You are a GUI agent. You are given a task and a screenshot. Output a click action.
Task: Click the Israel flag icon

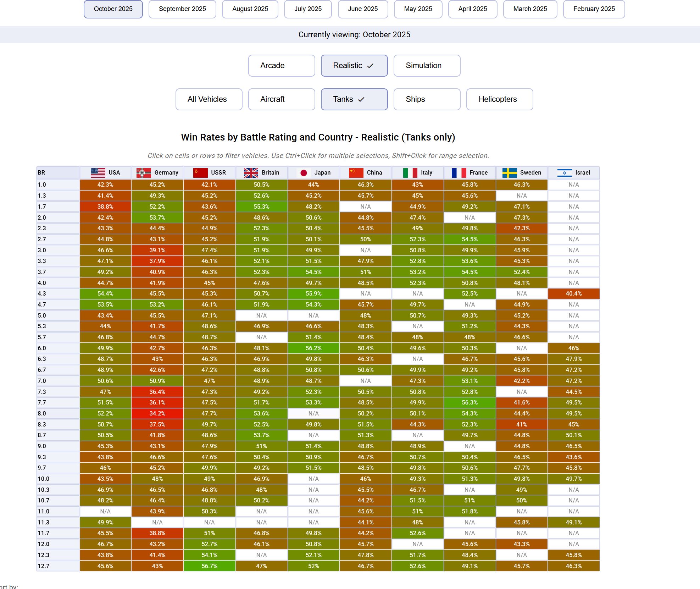[565, 173]
